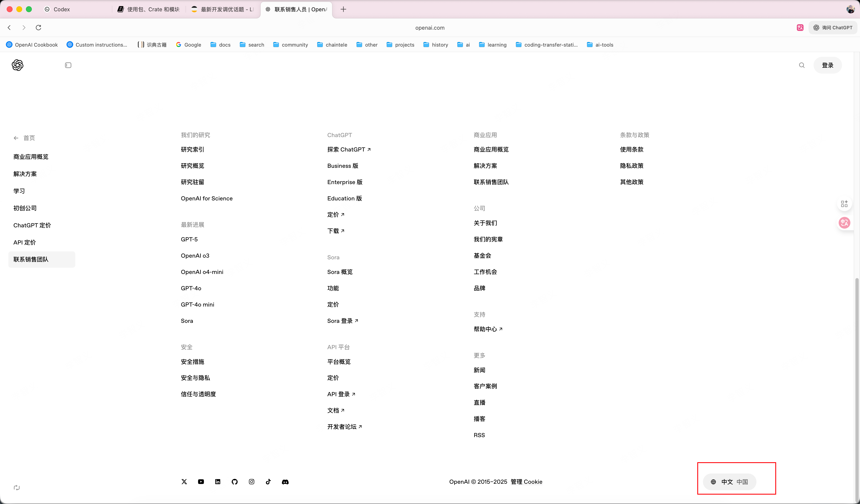Open the 开发者论坛 link
The width and height of the screenshot is (860, 504).
click(x=344, y=427)
